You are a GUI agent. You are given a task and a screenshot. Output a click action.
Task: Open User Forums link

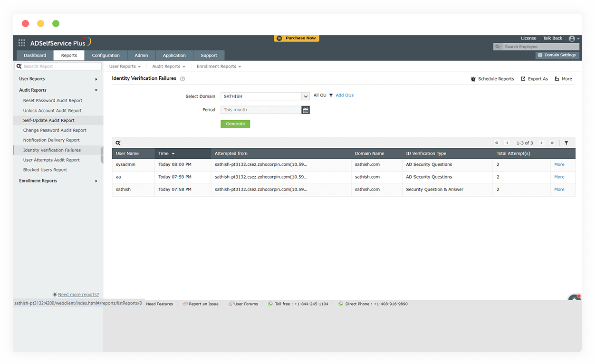[243, 304]
